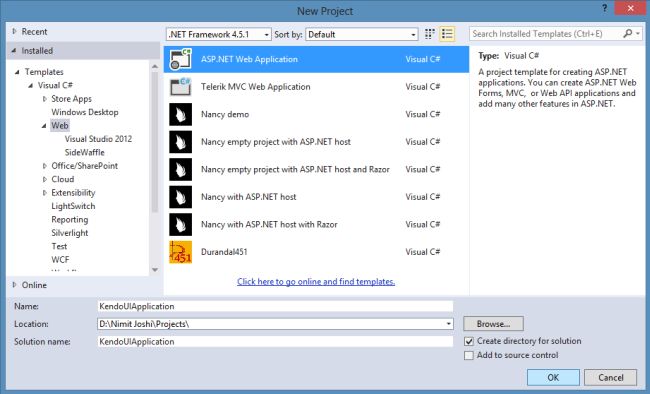Select the Durandal451 template name
The width and height of the screenshot is (650, 394).
(224, 252)
